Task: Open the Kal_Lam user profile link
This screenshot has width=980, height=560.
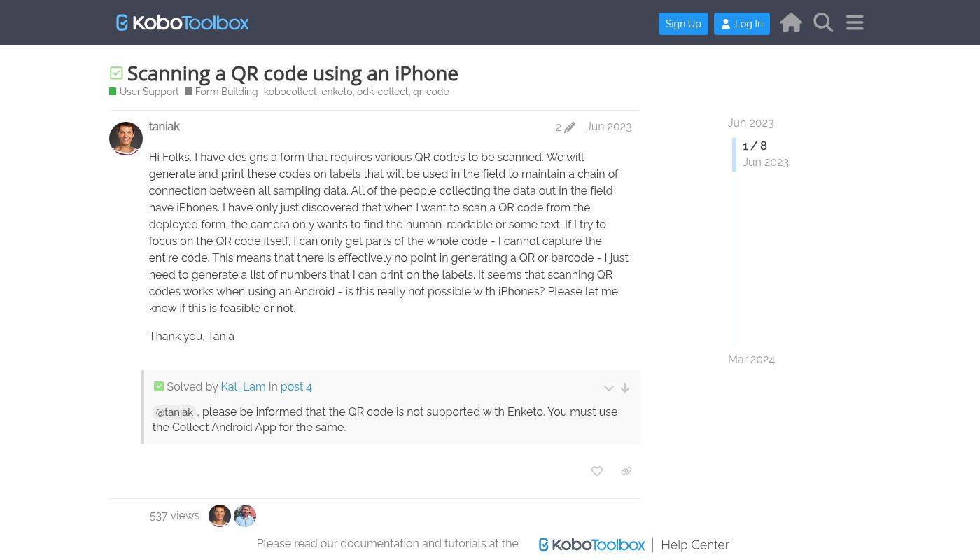Action: tap(243, 386)
